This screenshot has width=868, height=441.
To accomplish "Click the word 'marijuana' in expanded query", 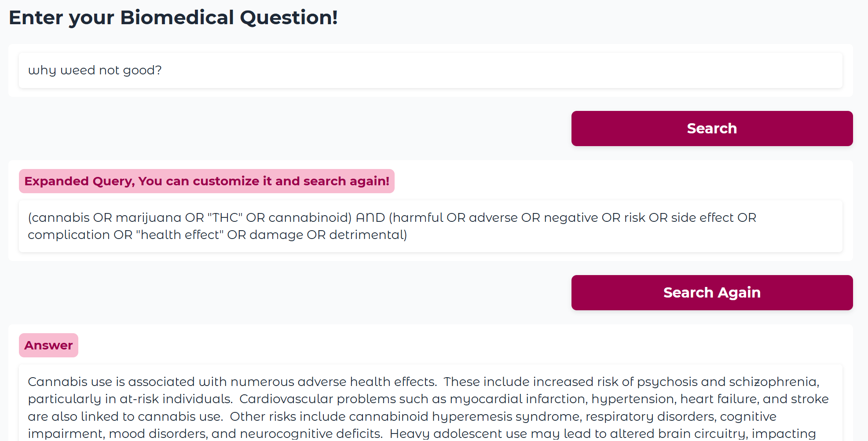I will point(148,218).
